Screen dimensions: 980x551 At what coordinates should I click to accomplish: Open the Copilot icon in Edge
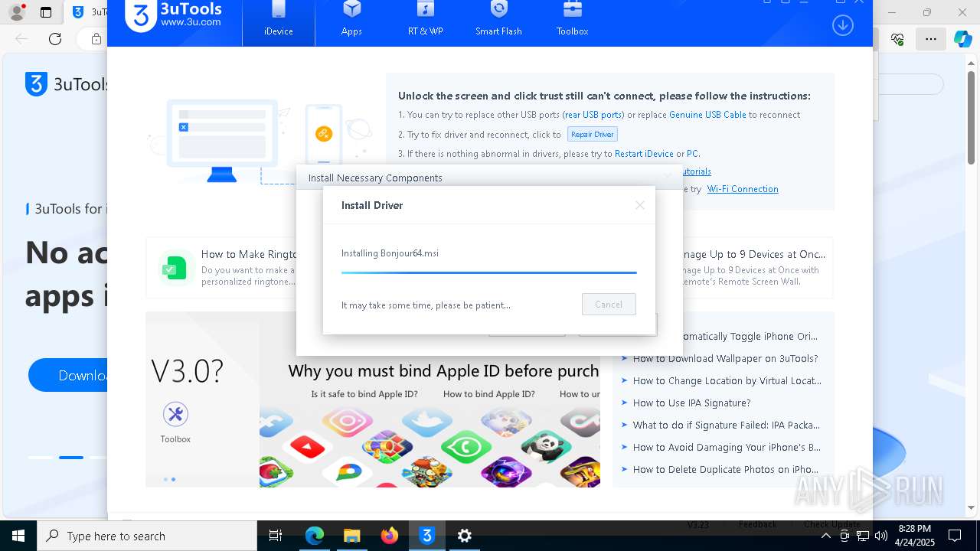962,39
